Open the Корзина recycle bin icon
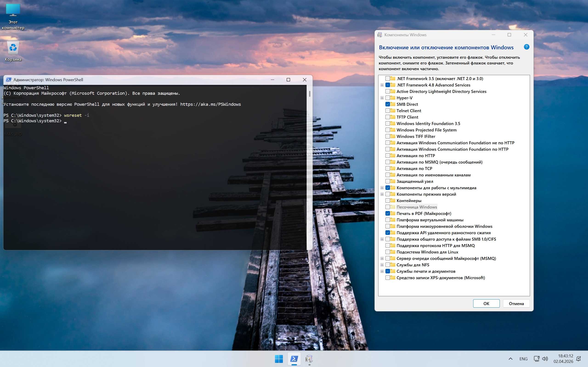Screen dimensions: 588x367 click(13, 48)
